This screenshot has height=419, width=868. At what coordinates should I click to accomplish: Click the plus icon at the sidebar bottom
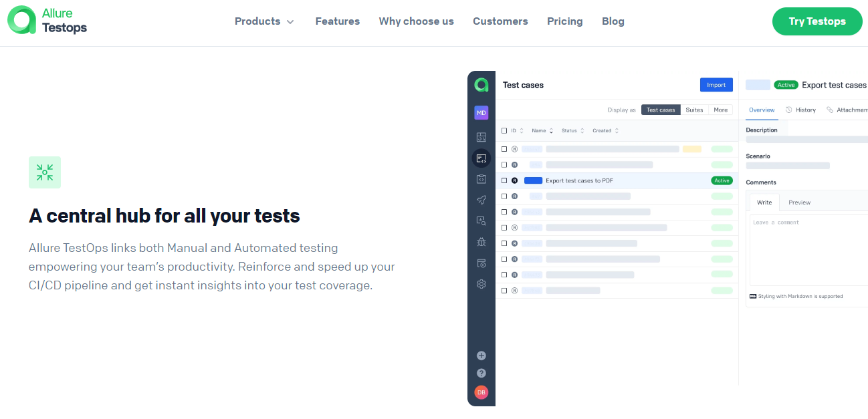(481, 356)
